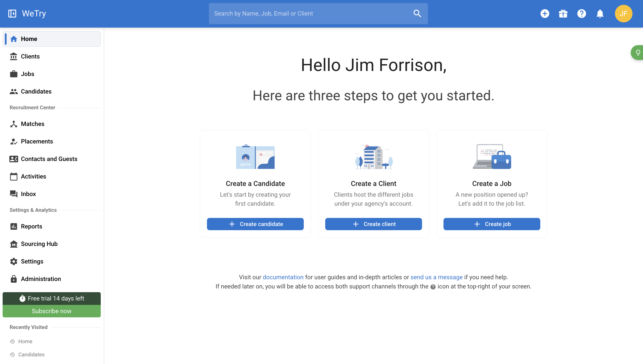Open the help question mark icon
The image size is (643, 364).
point(581,14)
